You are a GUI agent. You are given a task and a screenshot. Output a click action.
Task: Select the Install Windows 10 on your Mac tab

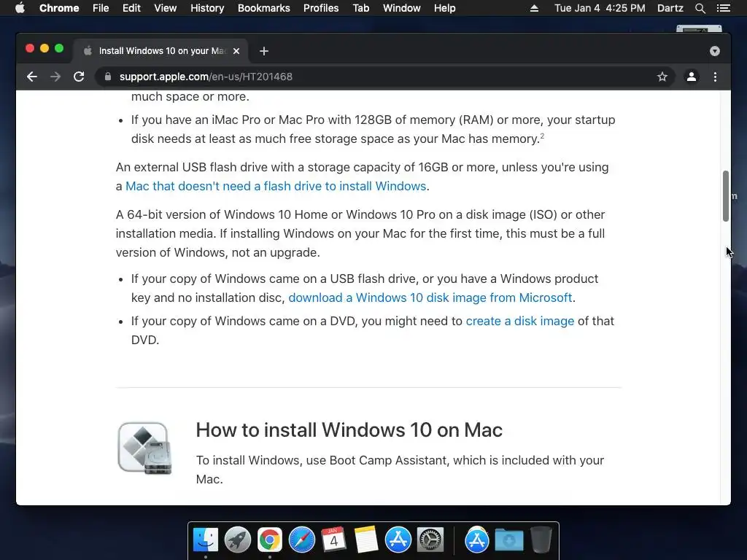(160, 51)
